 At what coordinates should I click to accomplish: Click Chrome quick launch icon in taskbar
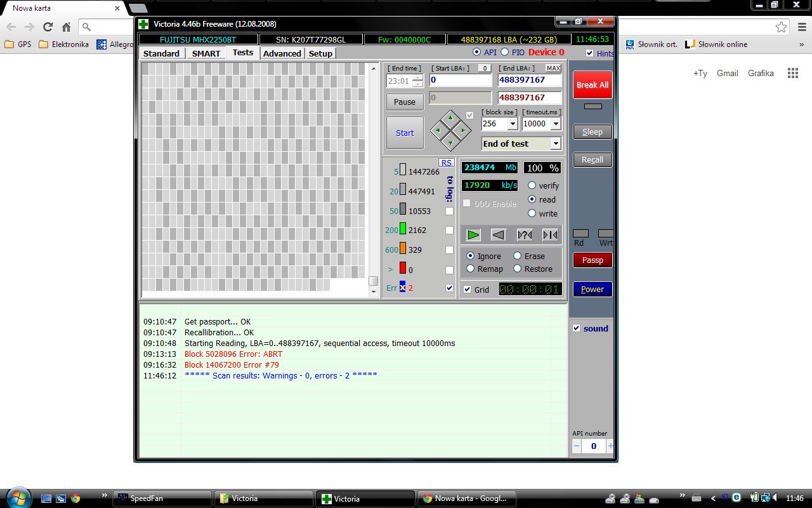click(75, 498)
